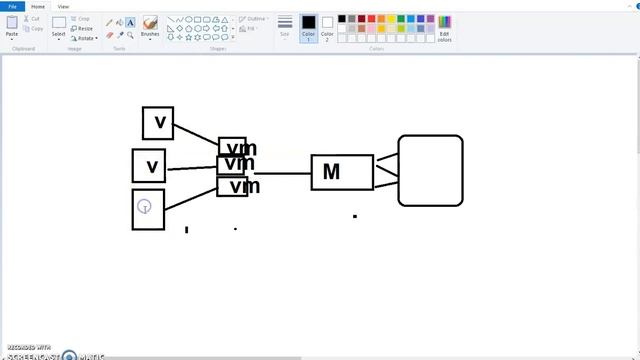
Task: Click the Brushes tool icon
Action: [x=150, y=23]
